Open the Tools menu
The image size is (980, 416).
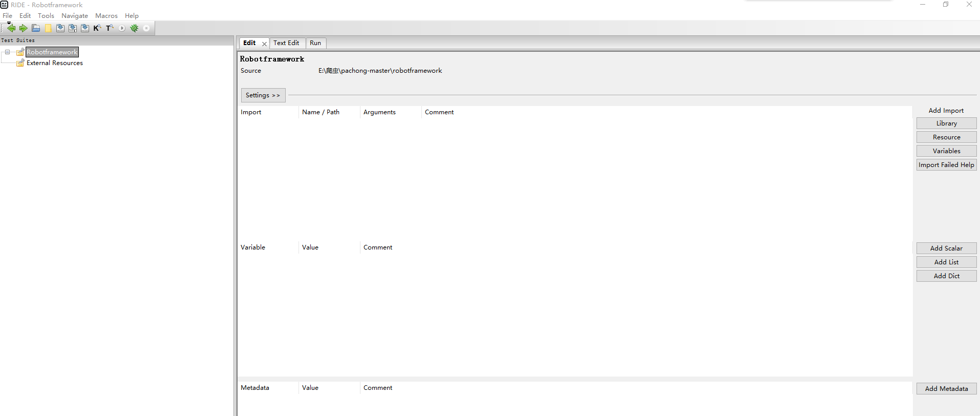(46, 16)
